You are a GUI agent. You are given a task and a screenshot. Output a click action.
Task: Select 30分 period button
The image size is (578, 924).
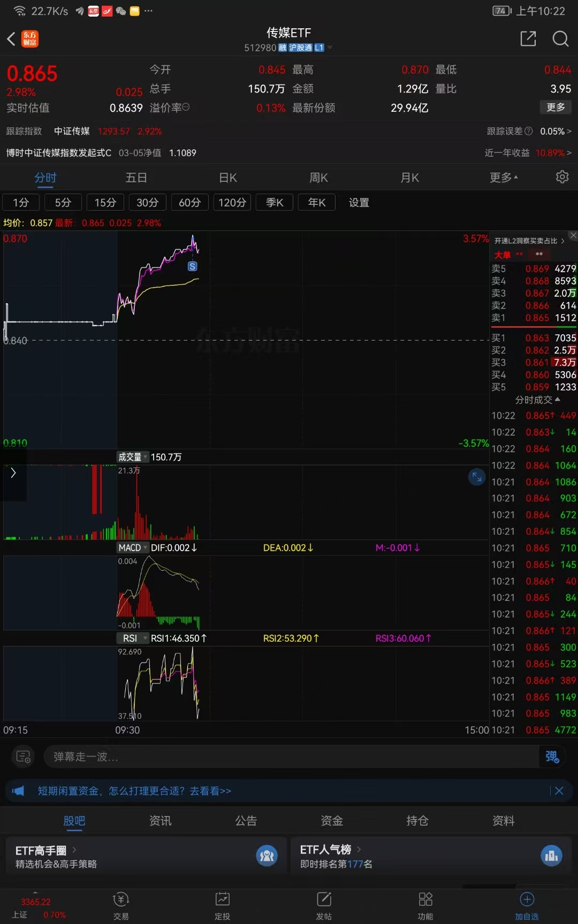tap(148, 203)
